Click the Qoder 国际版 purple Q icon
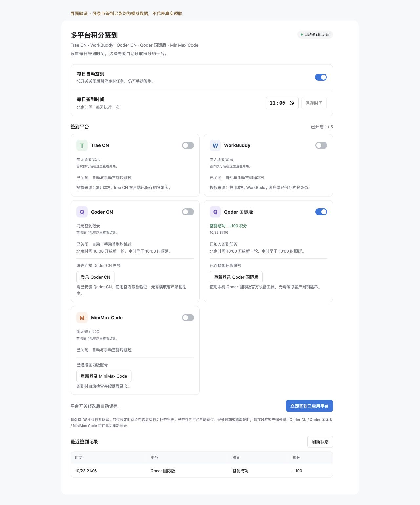The height and width of the screenshot is (505, 420). (215, 212)
